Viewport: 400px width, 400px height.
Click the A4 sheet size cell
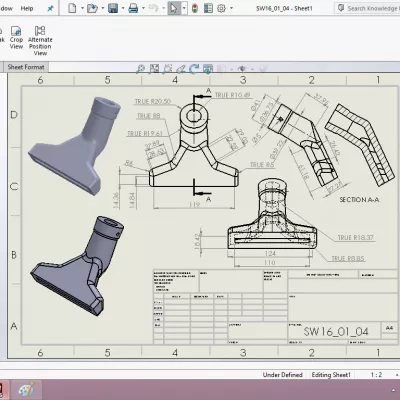coord(389,328)
